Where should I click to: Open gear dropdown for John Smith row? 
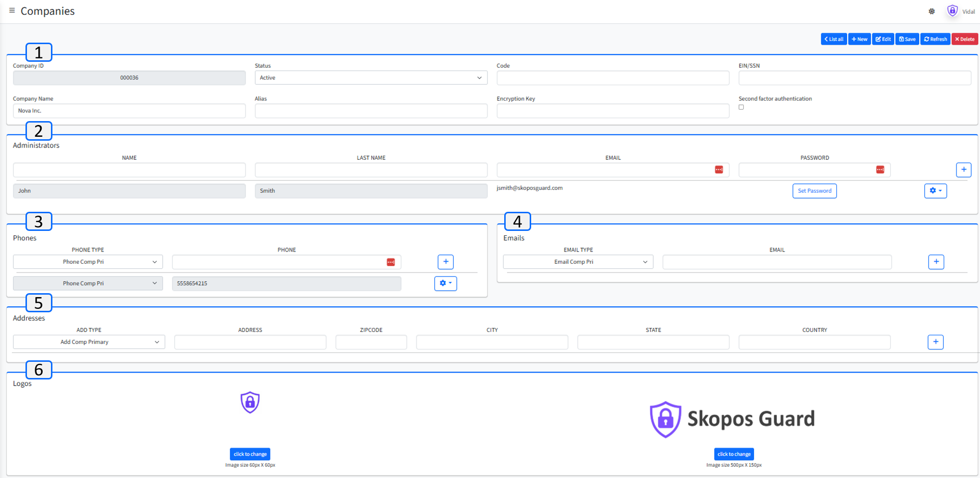pyautogui.click(x=935, y=191)
